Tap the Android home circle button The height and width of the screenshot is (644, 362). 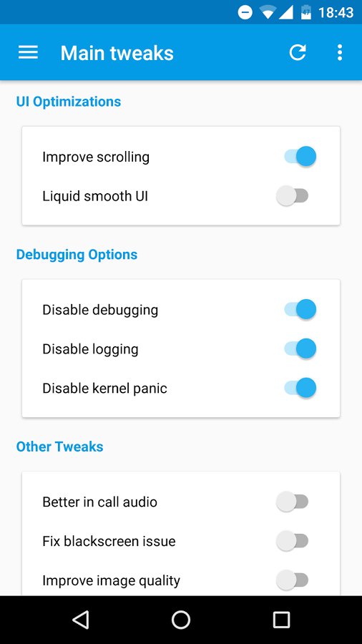click(180, 620)
